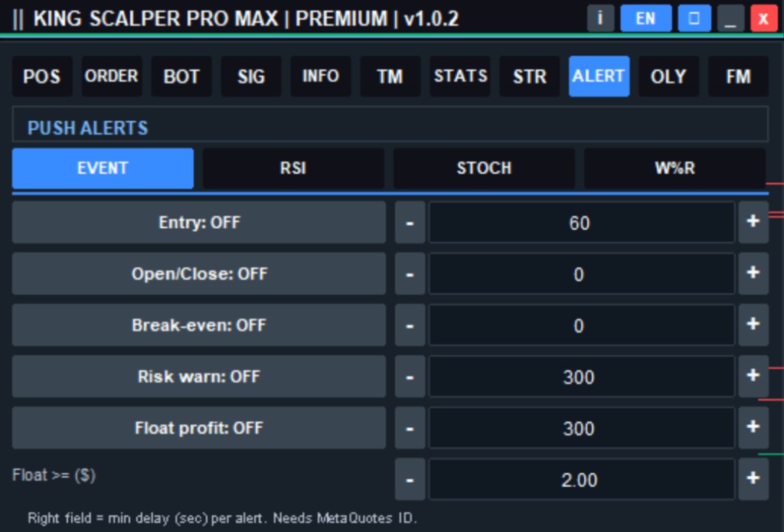The width and height of the screenshot is (784, 532).
Task: Switch language with the EN button
Action: pyautogui.click(x=645, y=18)
